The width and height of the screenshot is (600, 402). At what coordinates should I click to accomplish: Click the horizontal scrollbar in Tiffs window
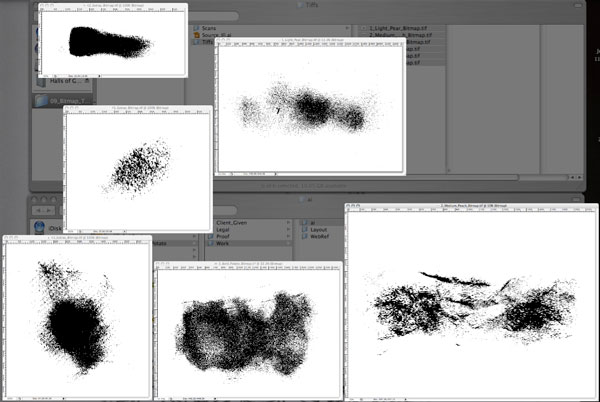click(365, 177)
